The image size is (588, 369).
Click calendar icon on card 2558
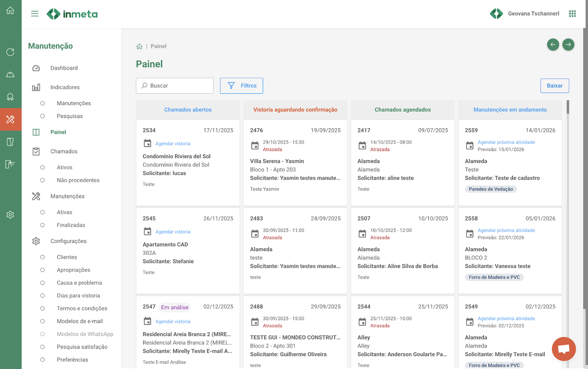(x=470, y=234)
